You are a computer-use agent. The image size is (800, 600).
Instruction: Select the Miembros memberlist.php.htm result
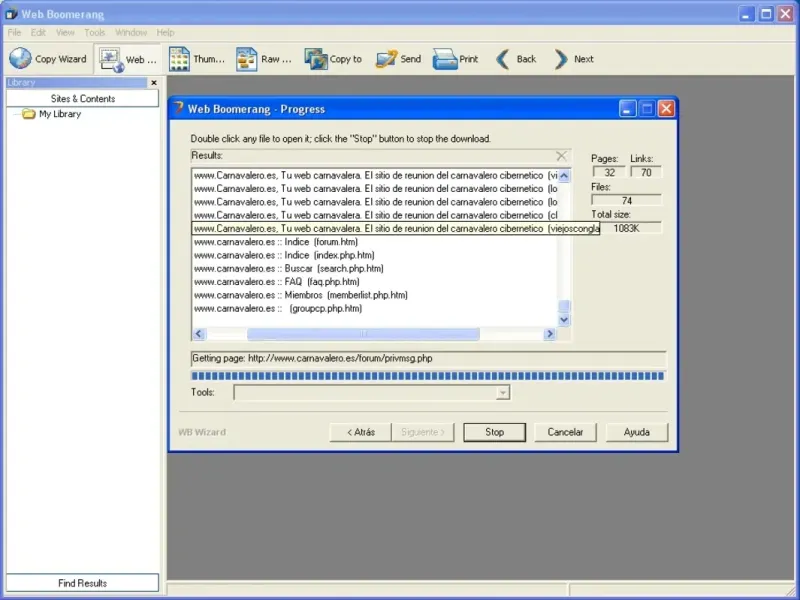(x=301, y=295)
